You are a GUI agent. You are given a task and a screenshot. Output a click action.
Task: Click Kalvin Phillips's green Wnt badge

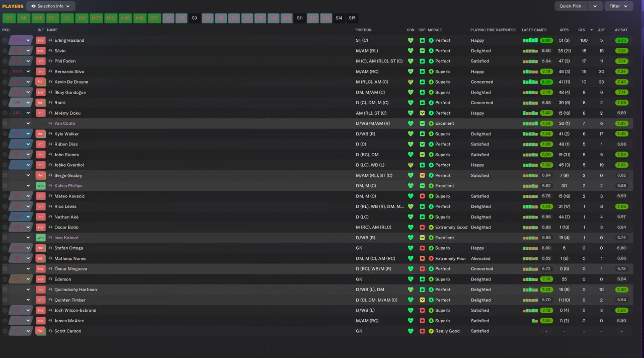tap(41, 186)
